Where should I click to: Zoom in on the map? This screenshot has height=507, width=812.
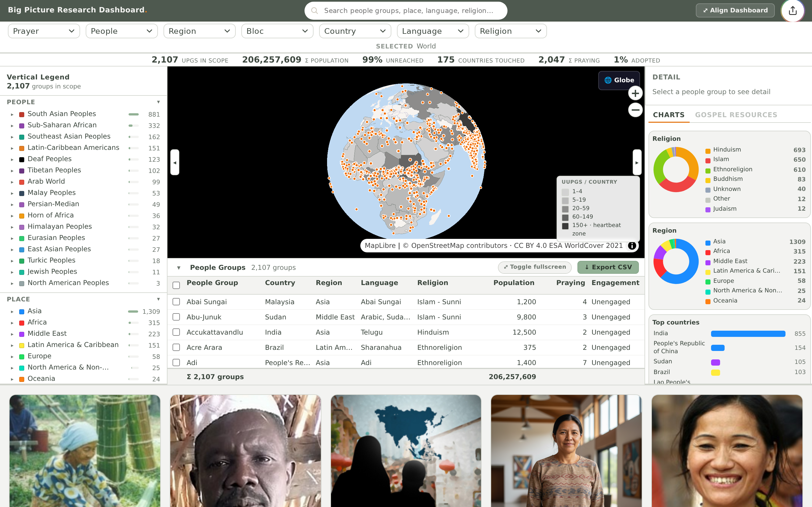635,93
